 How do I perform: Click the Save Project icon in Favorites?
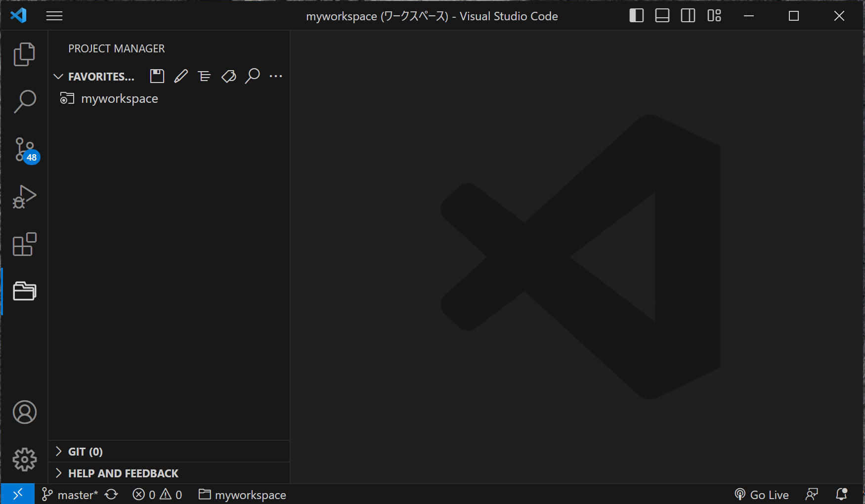click(x=157, y=76)
